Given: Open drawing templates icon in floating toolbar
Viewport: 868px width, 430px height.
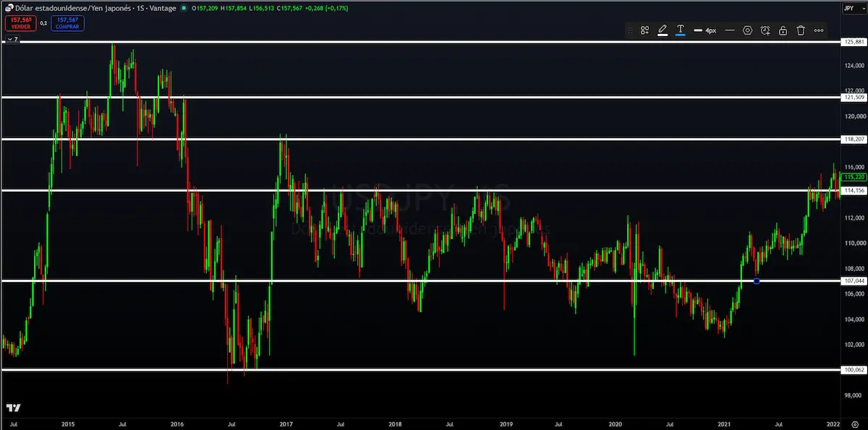Looking at the screenshot, I should click(x=644, y=30).
